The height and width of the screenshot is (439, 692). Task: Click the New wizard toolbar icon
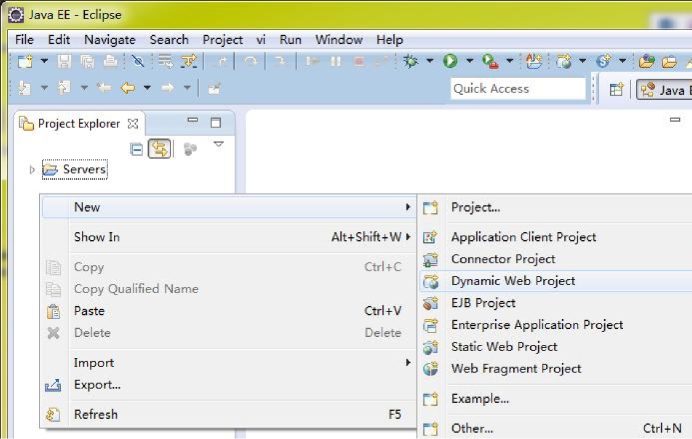[25, 61]
